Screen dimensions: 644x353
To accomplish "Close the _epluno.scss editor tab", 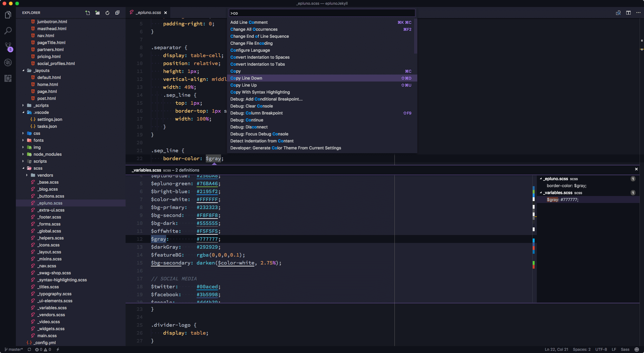I will coord(166,13).
